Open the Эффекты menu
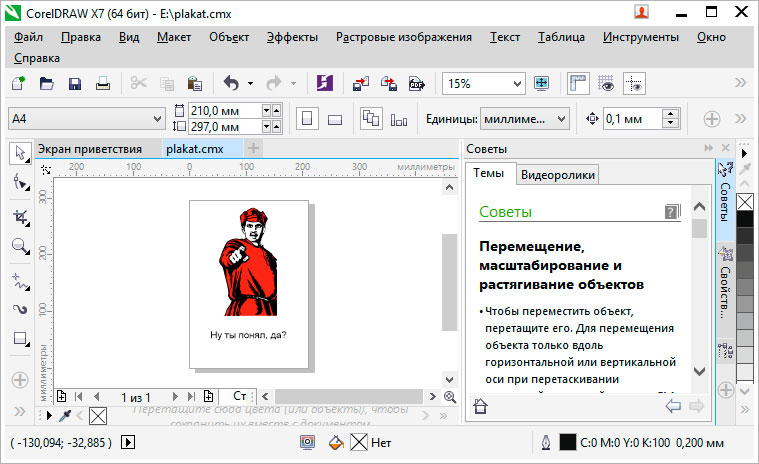This screenshot has width=759, height=464. click(292, 37)
